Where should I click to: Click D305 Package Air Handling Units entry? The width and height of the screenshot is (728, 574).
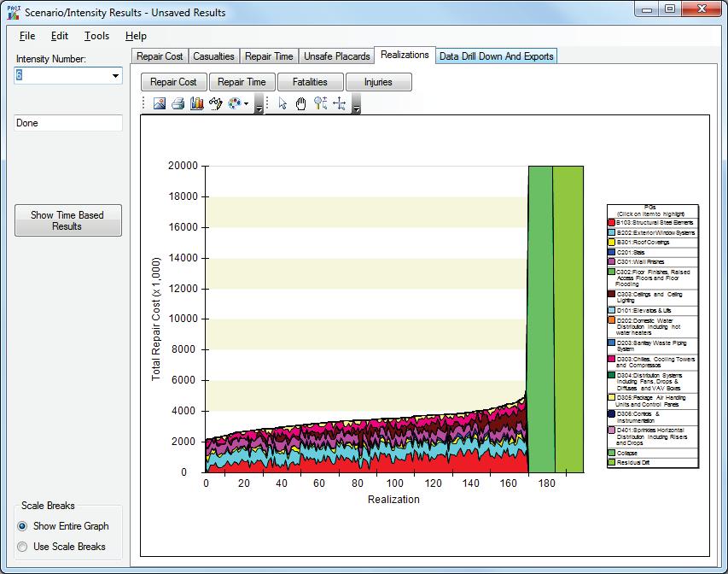[x=652, y=401]
